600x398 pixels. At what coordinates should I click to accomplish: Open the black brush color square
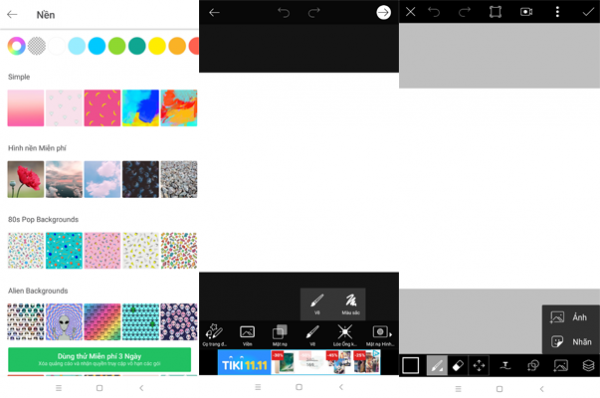click(x=411, y=365)
